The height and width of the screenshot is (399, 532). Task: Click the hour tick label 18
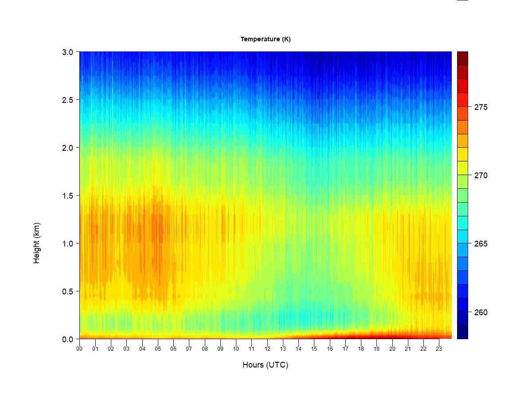(361, 348)
